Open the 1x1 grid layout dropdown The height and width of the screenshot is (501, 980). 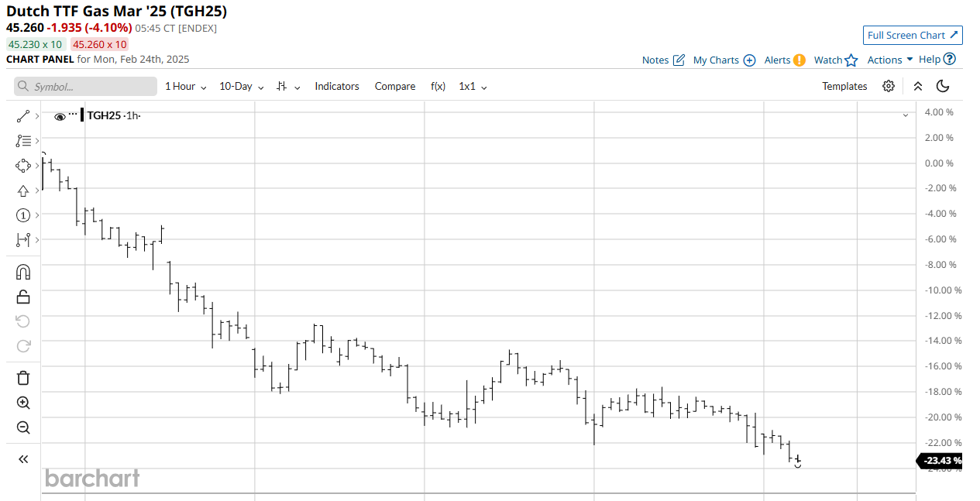[x=473, y=86]
